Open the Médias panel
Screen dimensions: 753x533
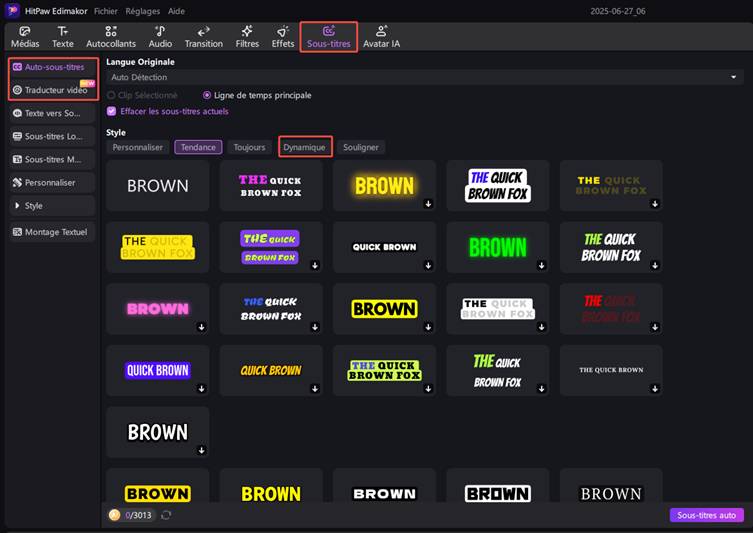[25, 37]
